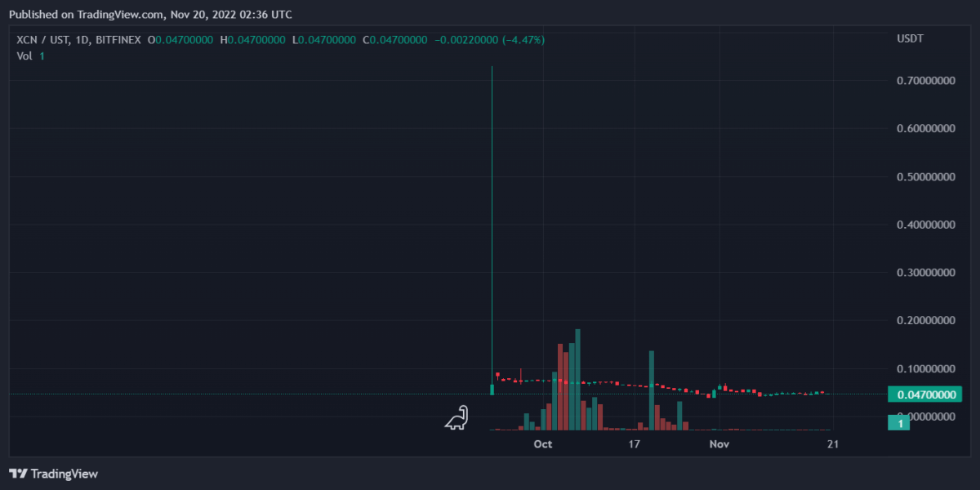The width and height of the screenshot is (980, 490).
Task: Click the 21 date label on time axis
Action: click(834, 444)
